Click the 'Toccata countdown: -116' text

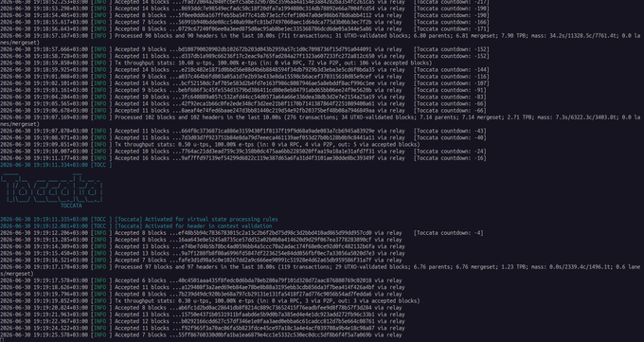click(452, 77)
